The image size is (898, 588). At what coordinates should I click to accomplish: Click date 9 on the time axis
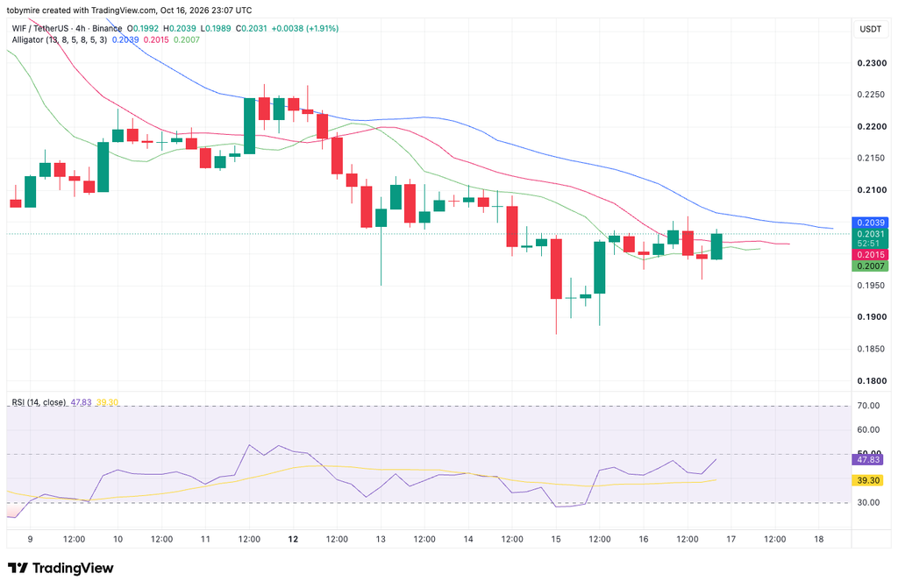[x=31, y=539]
